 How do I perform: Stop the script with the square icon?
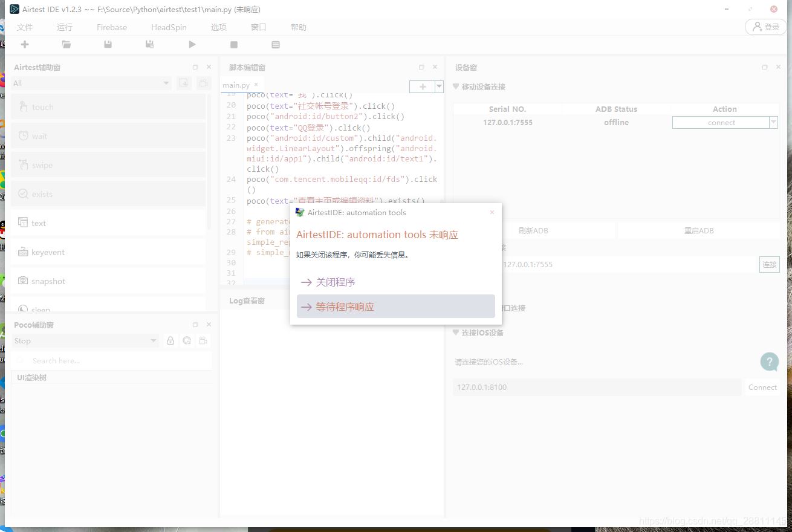pos(234,44)
